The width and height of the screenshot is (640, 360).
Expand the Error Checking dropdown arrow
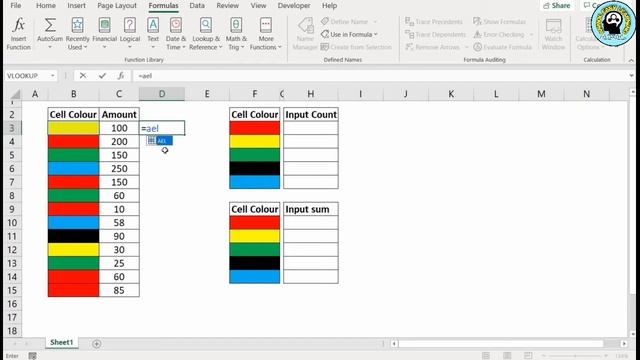(x=531, y=35)
